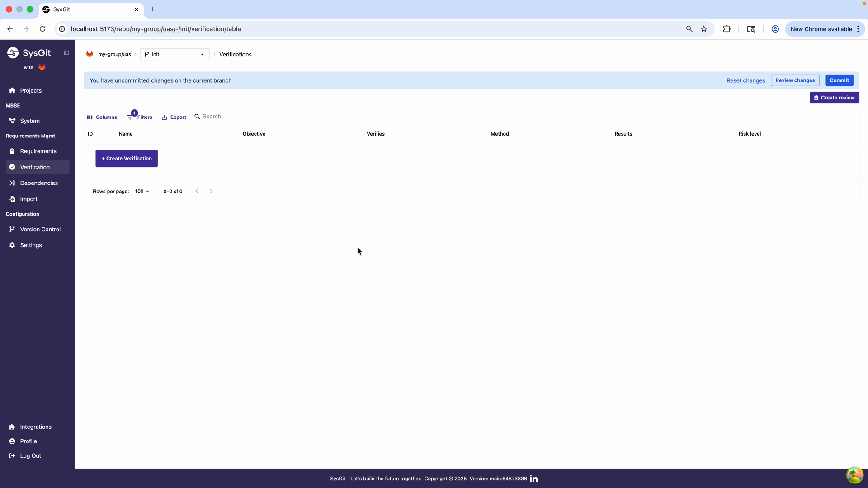Open the Settings page

tap(31, 245)
